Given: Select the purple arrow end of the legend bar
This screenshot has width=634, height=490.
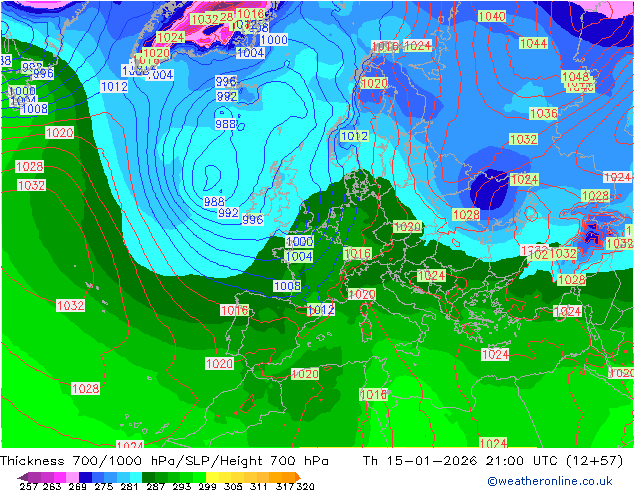Looking at the screenshot, I should pyautogui.click(x=23, y=477).
